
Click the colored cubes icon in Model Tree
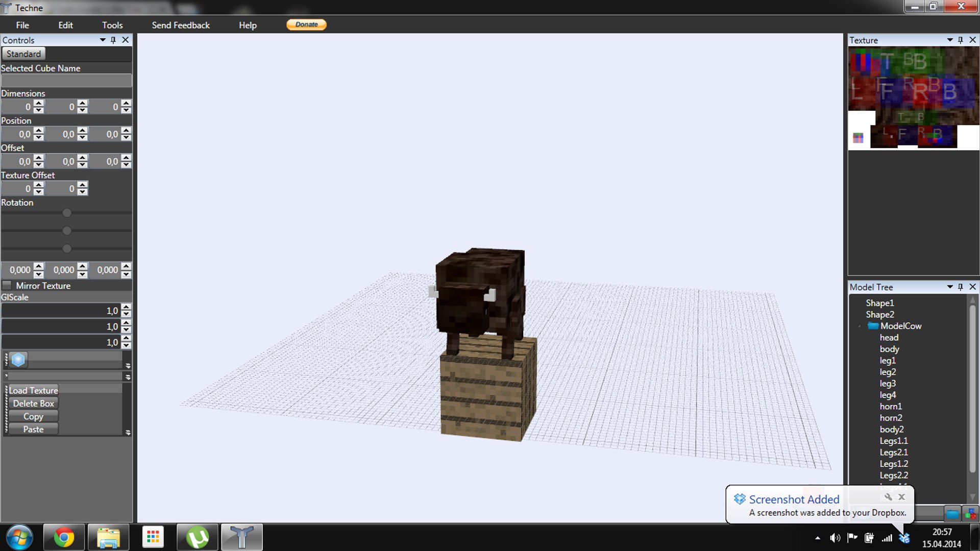[x=970, y=514]
